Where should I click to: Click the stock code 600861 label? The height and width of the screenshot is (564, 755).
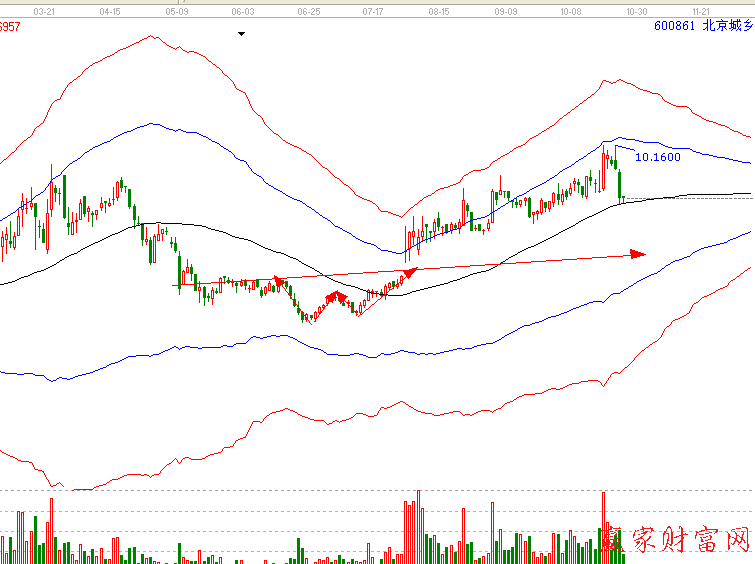pos(675,27)
